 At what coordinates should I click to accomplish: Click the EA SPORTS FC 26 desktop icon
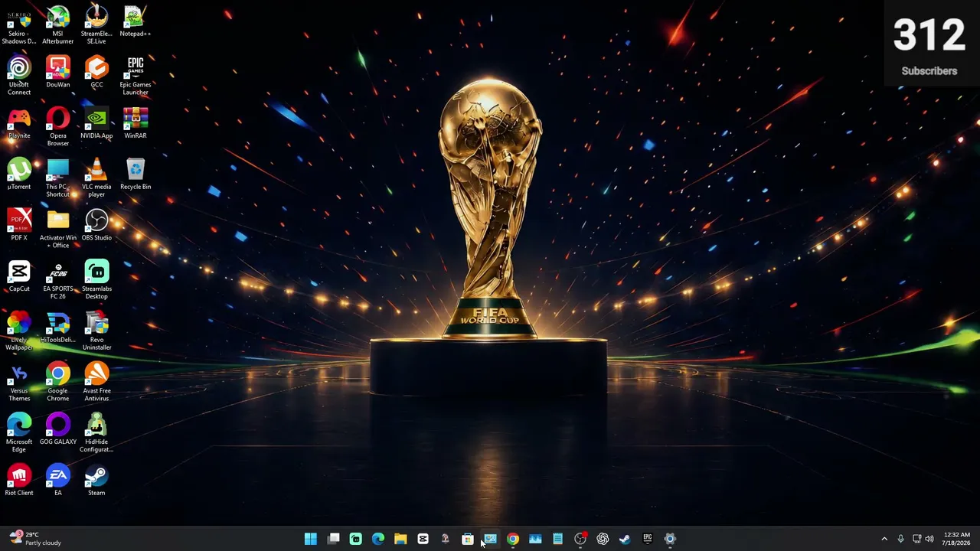pyautogui.click(x=58, y=280)
